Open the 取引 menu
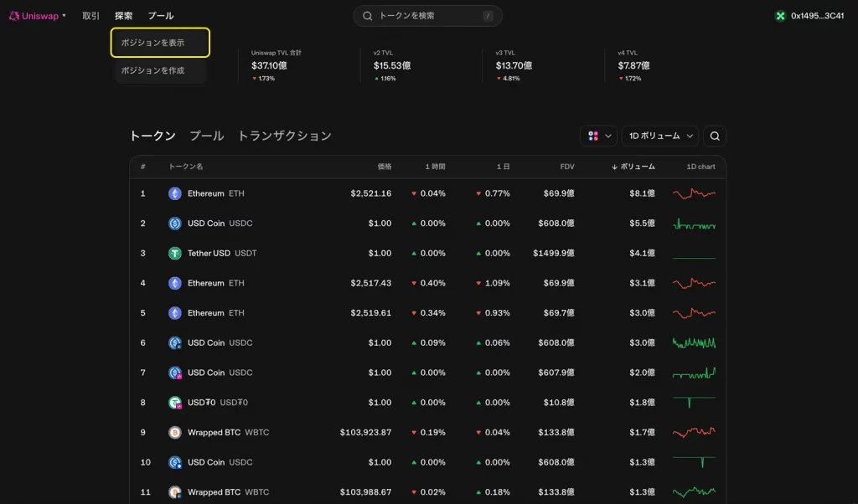Viewport: 858px width, 504px height. tap(90, 16)
